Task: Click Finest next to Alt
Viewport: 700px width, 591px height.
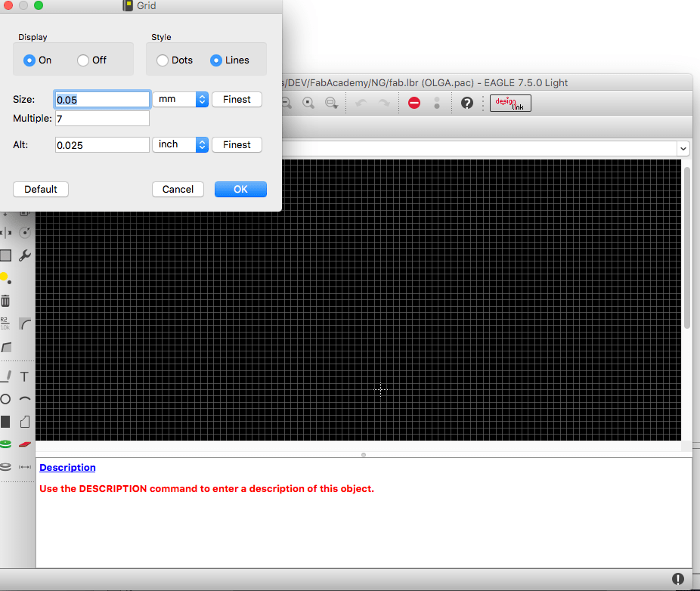Action: point(237,144)
